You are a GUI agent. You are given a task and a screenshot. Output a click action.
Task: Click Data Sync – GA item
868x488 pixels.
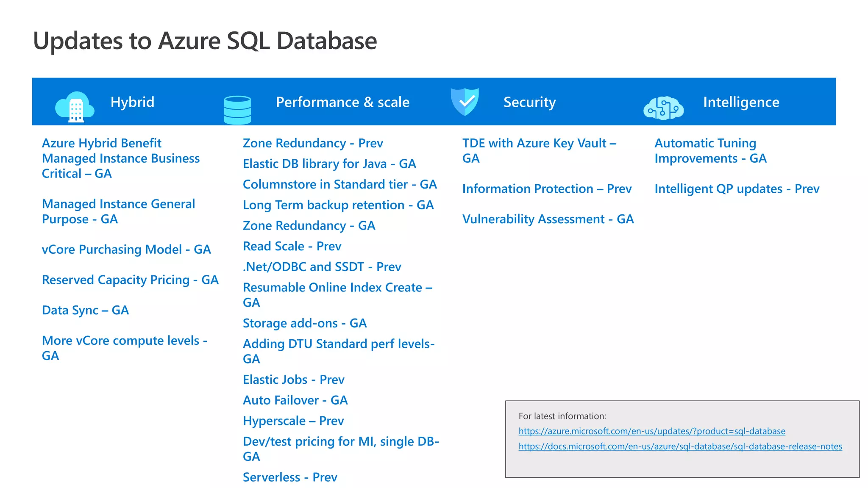(85, 311)
